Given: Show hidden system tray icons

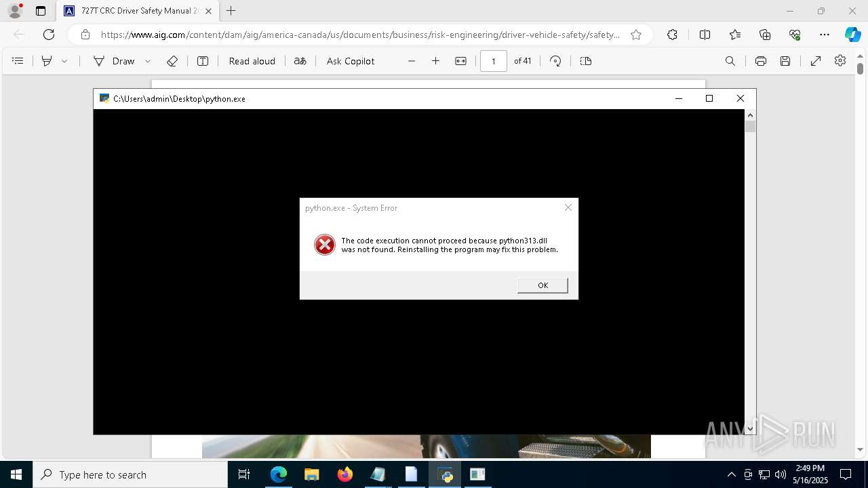Looking at the screenshot, I should click(x=731, y=474).
